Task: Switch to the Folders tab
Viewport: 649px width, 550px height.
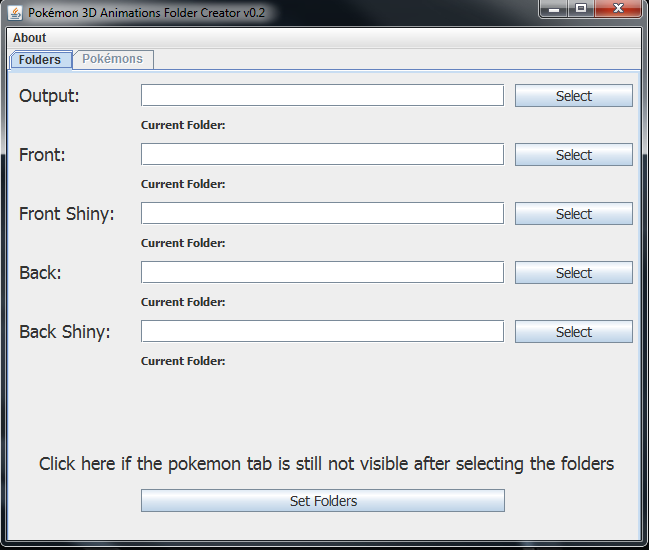Action: tap(40, 60)
